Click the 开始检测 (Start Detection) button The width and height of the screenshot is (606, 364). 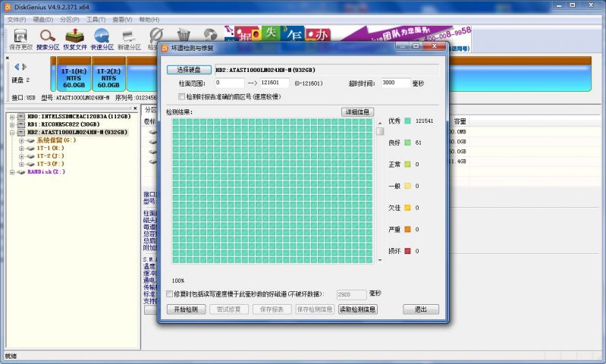186,309
